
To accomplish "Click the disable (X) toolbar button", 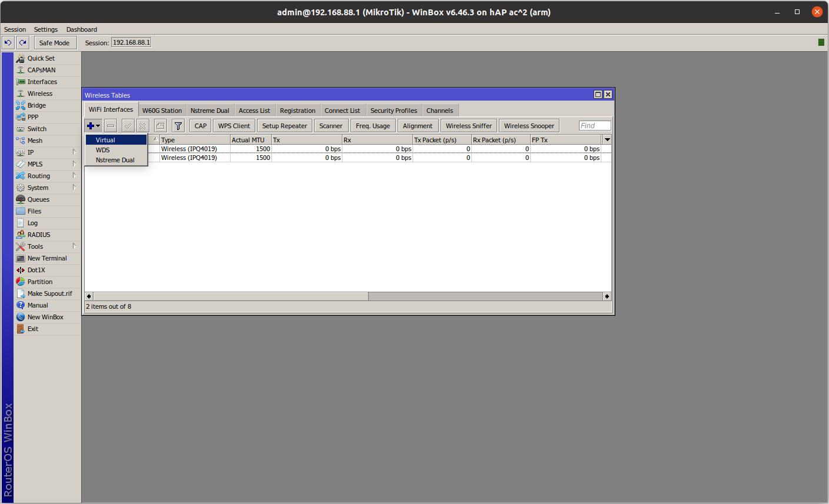I will point(142,126).
